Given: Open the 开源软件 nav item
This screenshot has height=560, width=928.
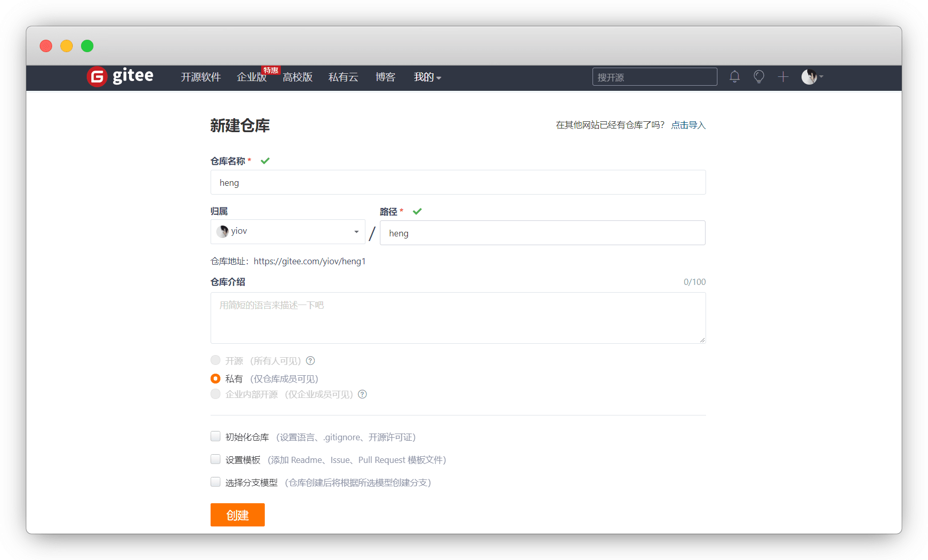Looking at the screenshot, I should pyautogui.click(x=201, y=77).
